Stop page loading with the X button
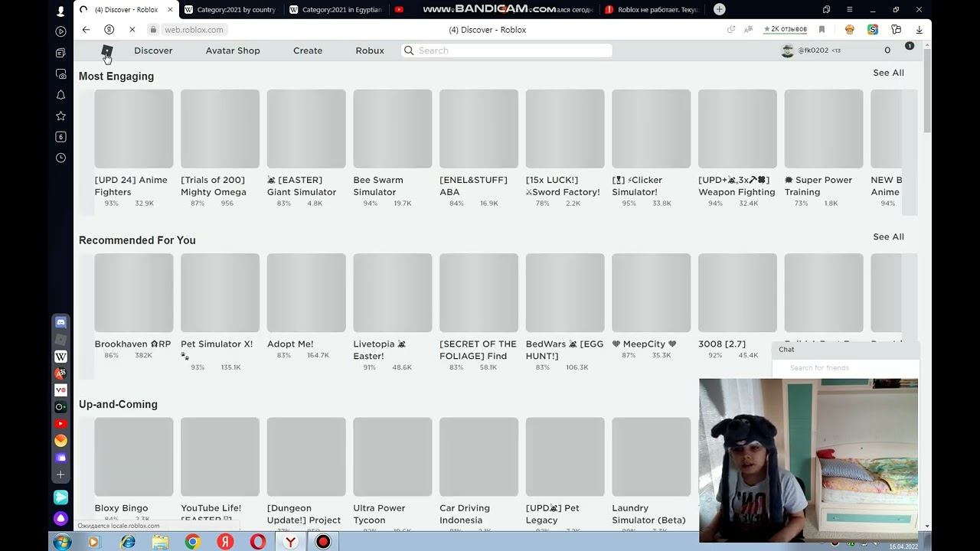The image size is (980, 551). [132, 30]
